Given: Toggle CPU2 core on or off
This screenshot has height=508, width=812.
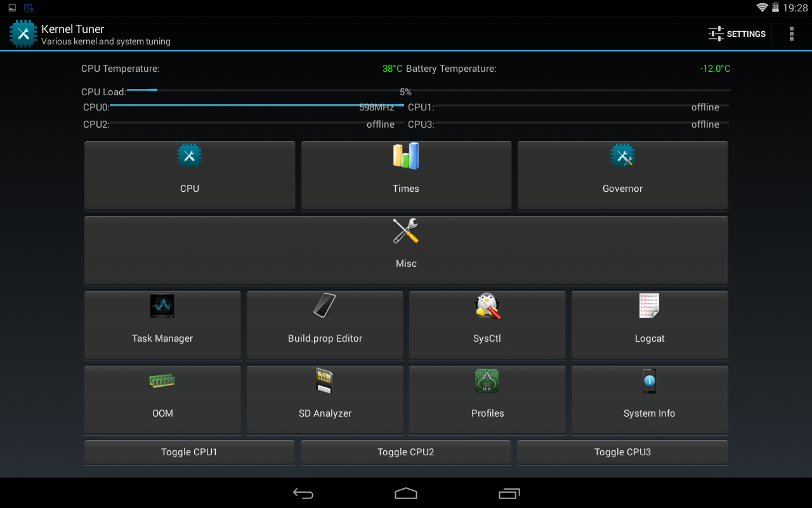Looking at the screenshot, I should point(405,452).
